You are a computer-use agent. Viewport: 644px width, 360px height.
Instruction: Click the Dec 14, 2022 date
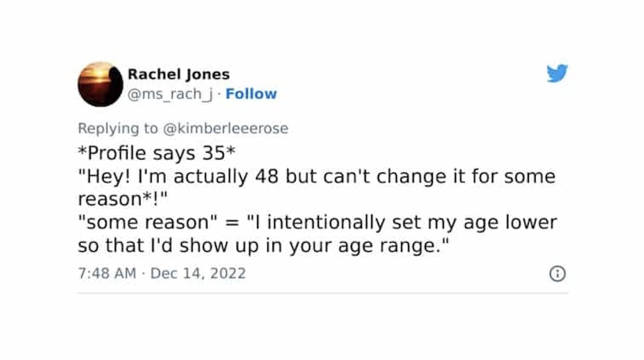coord(198,274)
